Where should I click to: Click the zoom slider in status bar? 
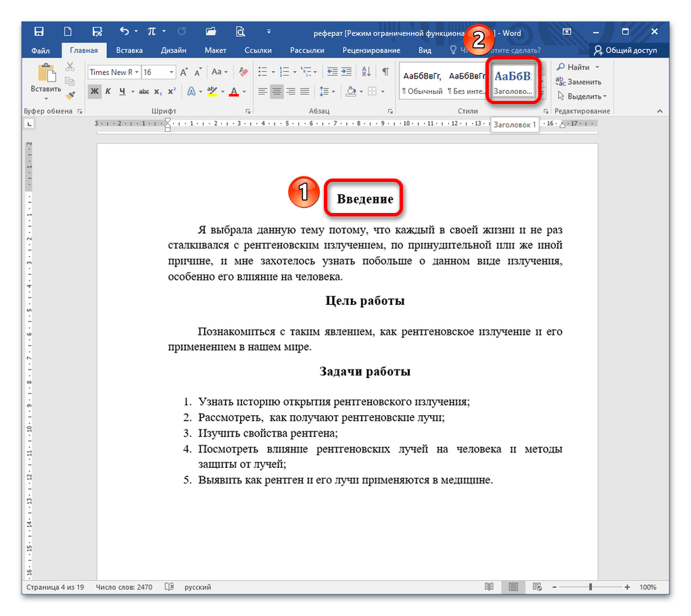[x=590, y=587]
